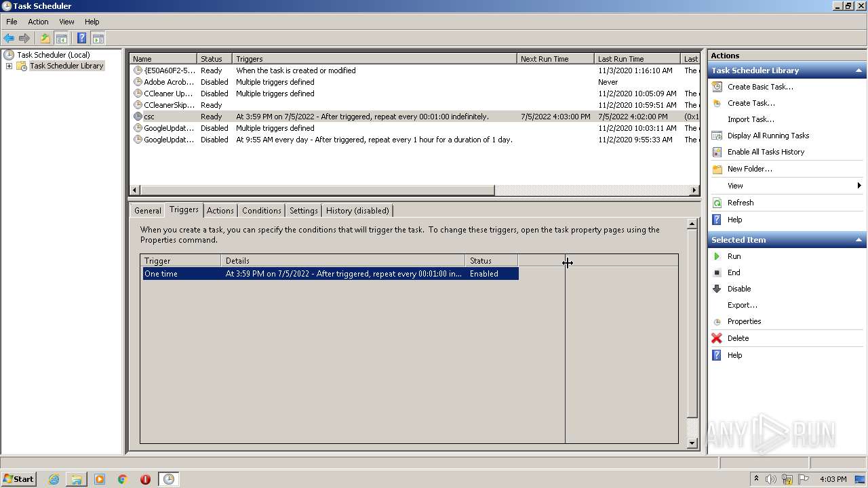This screenshot has width=868, height=488.
Task: Click the Start button
Action: (x=18, y=479)
